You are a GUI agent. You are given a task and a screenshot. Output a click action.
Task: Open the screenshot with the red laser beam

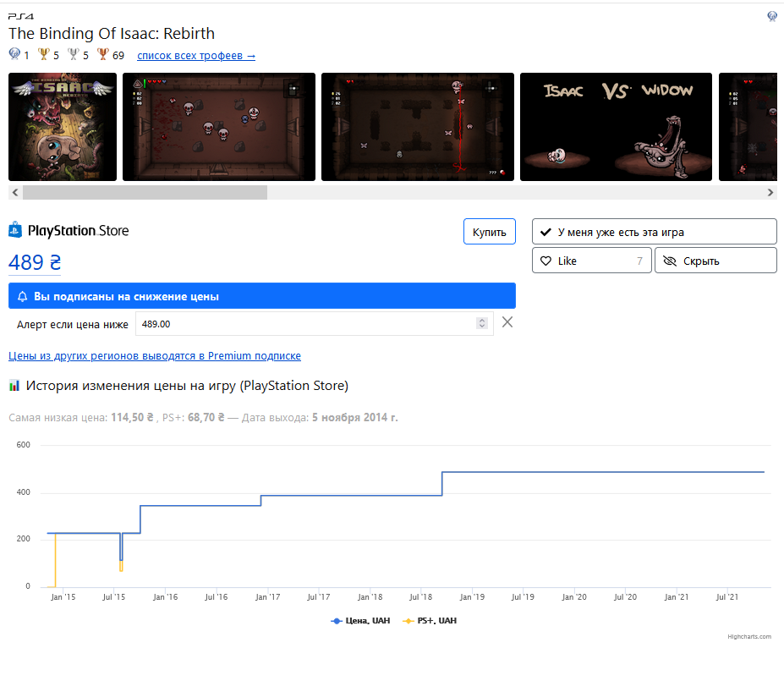pyautogui.click(x=418, y=127)
